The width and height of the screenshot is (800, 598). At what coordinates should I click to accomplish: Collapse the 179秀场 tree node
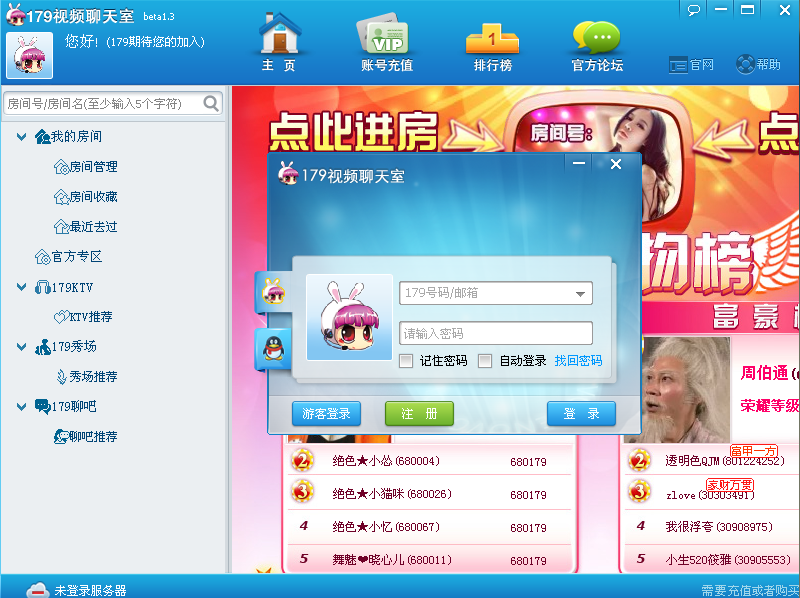click(21, 347)
